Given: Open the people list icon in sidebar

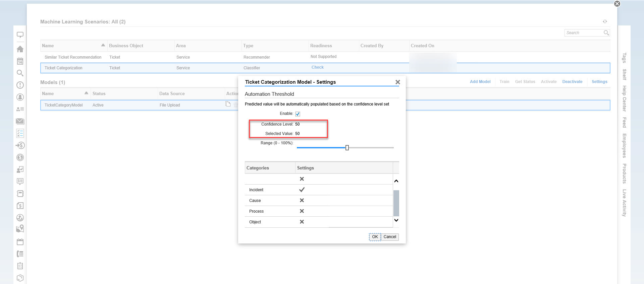Looking at the screenshot, I should [x=20, y=109].
